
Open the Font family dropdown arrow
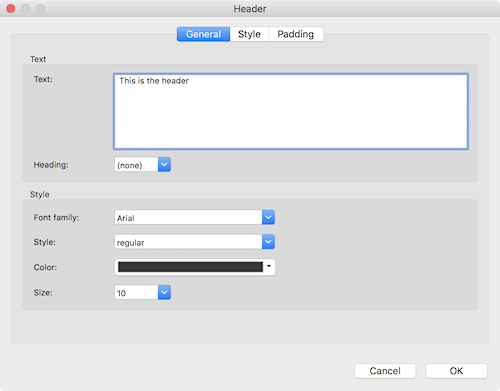(268, 217)
